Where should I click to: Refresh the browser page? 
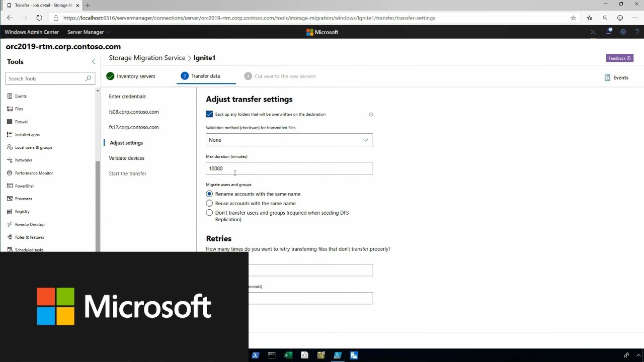(39, 18)
